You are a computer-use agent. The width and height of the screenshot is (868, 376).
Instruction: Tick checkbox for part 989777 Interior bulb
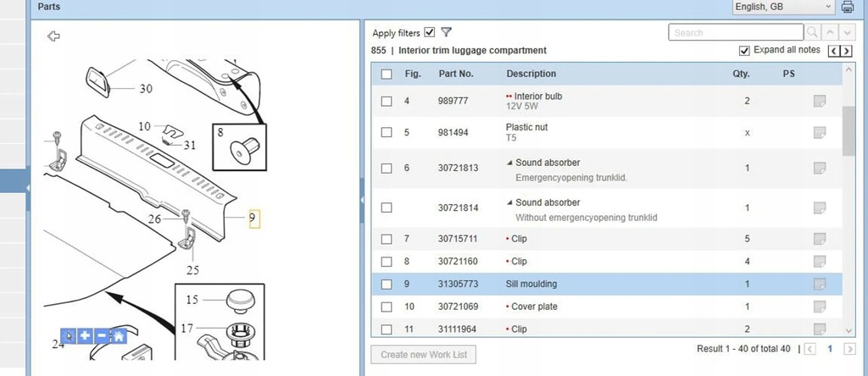pos(387,102)
